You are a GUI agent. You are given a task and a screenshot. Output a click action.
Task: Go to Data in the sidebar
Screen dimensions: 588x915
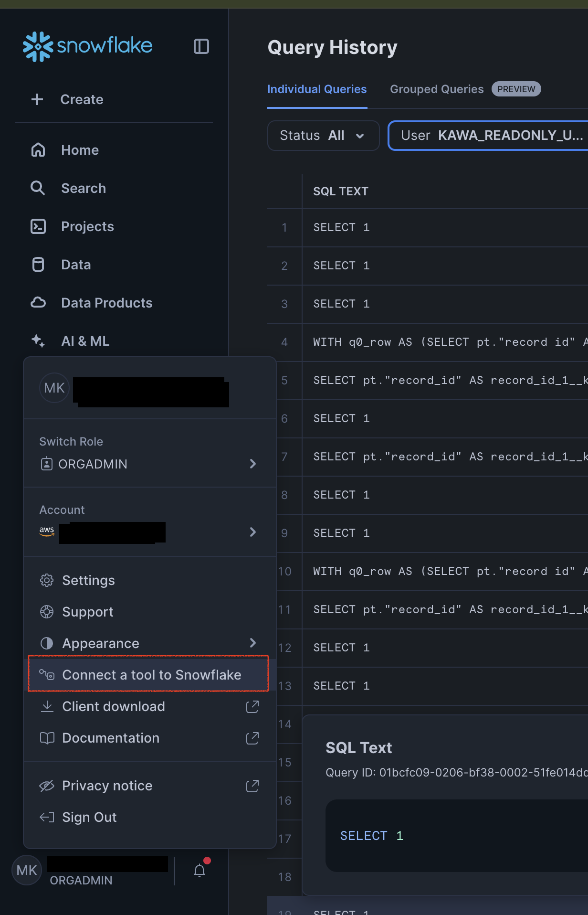[76, 265]
